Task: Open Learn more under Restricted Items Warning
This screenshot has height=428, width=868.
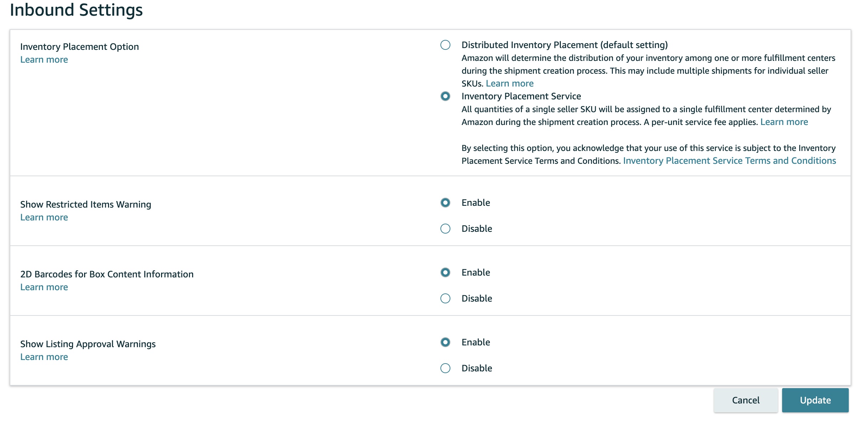Action: point(44,217)
